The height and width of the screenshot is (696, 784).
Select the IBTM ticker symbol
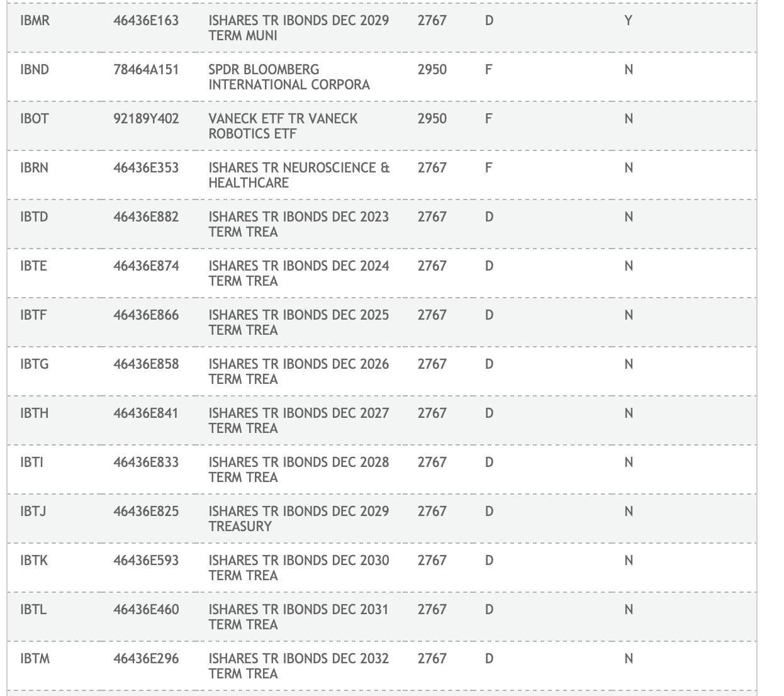pos(35,658)
